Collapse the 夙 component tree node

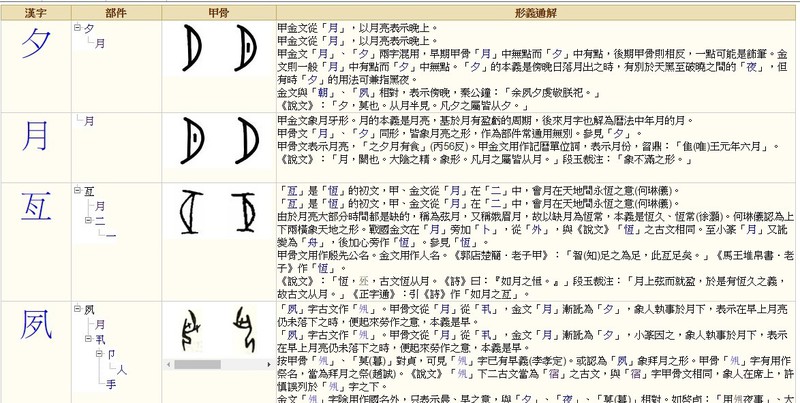tap(78, 310)
